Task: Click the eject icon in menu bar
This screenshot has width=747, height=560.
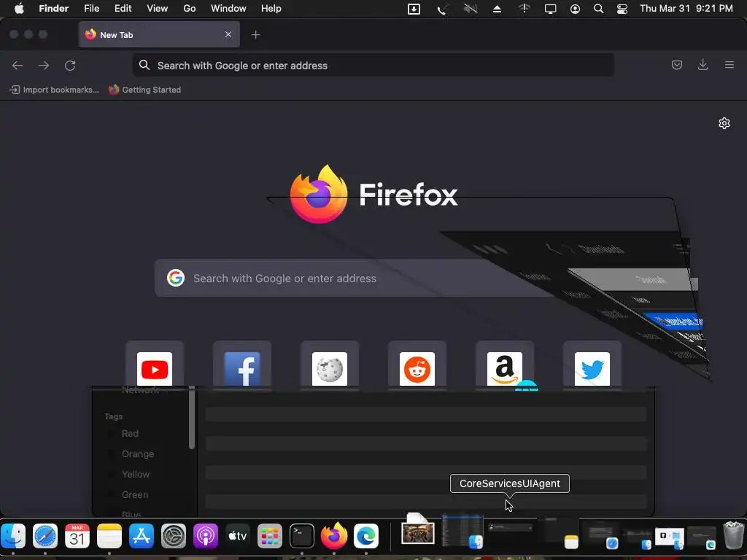Action: click(x=497, y=9)
